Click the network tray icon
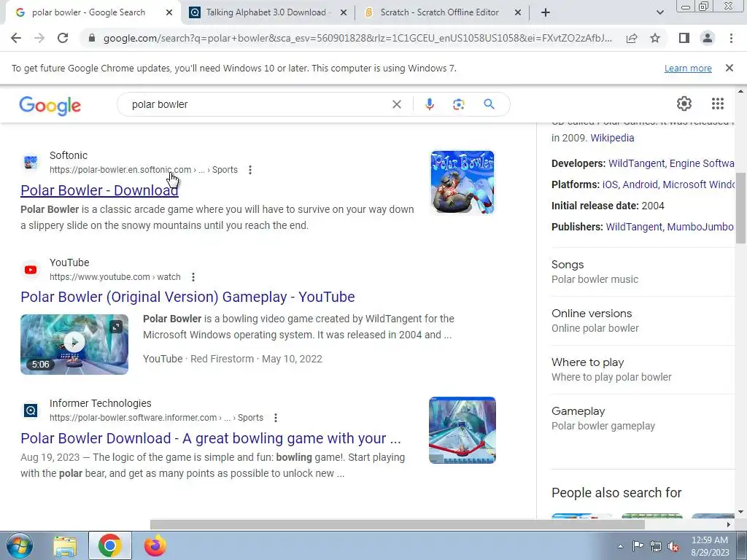This screenshot has width=747, height=560. coord(656,547)
